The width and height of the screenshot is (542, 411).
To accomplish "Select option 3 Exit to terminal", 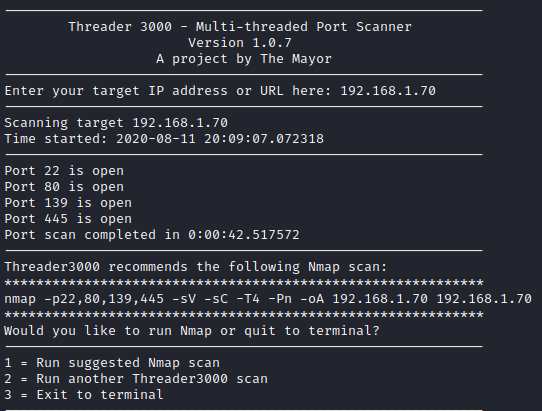I will (x=84, y=395).
